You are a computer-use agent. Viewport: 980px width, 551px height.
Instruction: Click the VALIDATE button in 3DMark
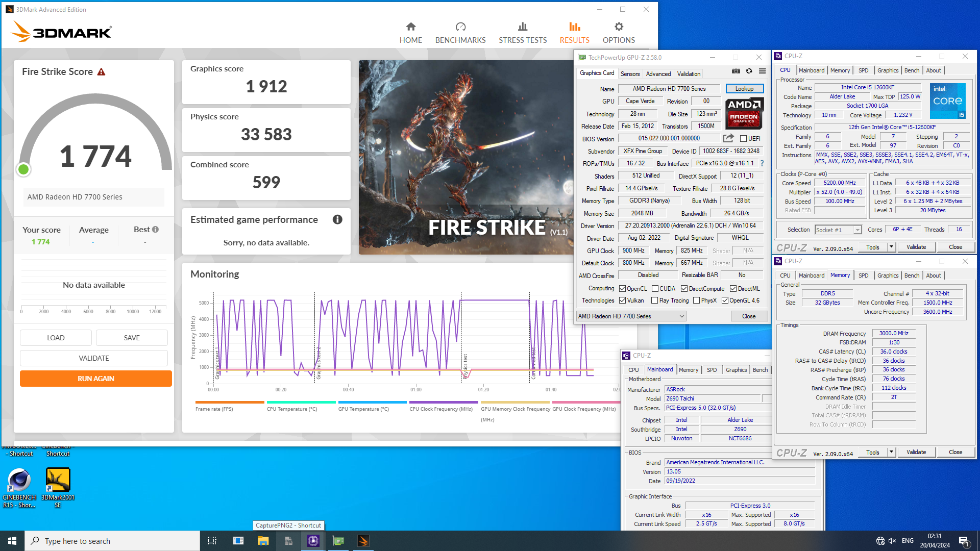[x=94, y=358]
